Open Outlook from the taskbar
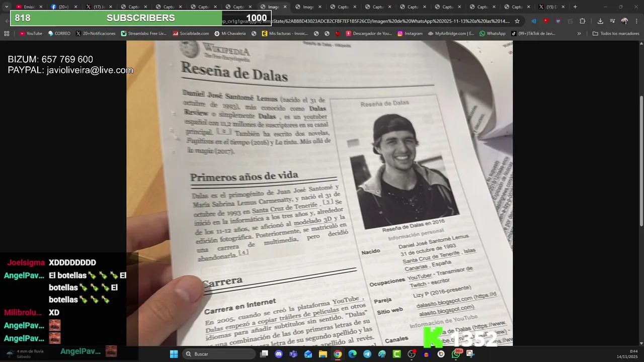Viewport: 644px width, 362px height. [x=308, y=354]
